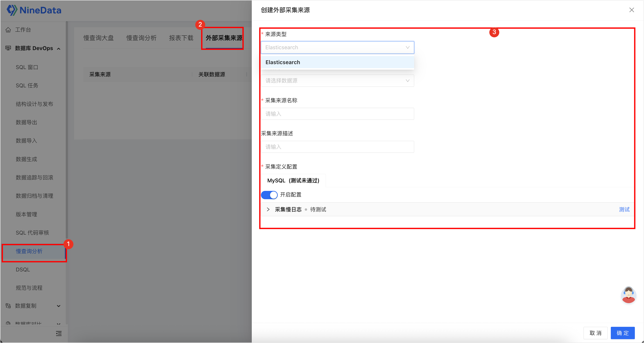Screen dimensions: 644x343
Task: Collapse the sidebar with the fold icon
Action: 59,333
